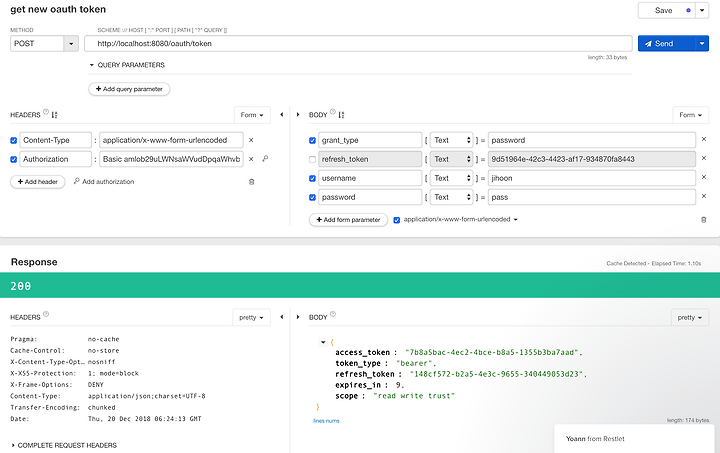Open the body content-type dropdown arrow
The height and width of the screenshot is (453, 720).
click(516, 219)
